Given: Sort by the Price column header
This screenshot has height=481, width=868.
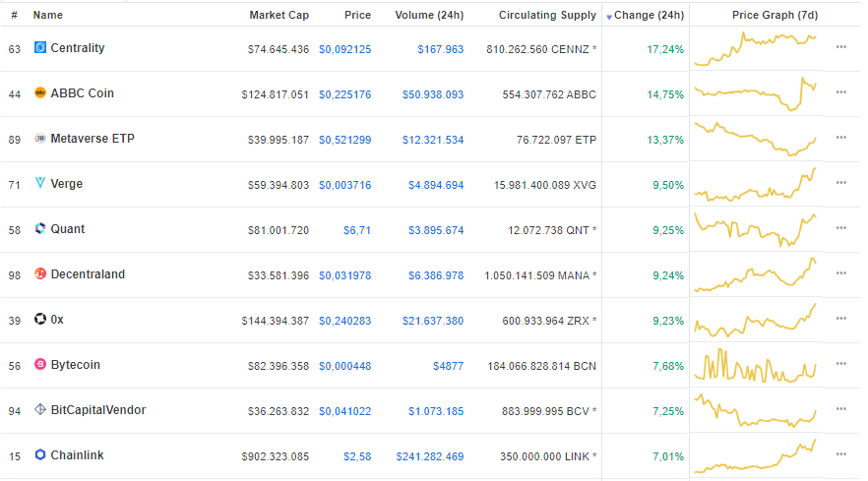Looking at the screenshot, I should coord(357,15).
